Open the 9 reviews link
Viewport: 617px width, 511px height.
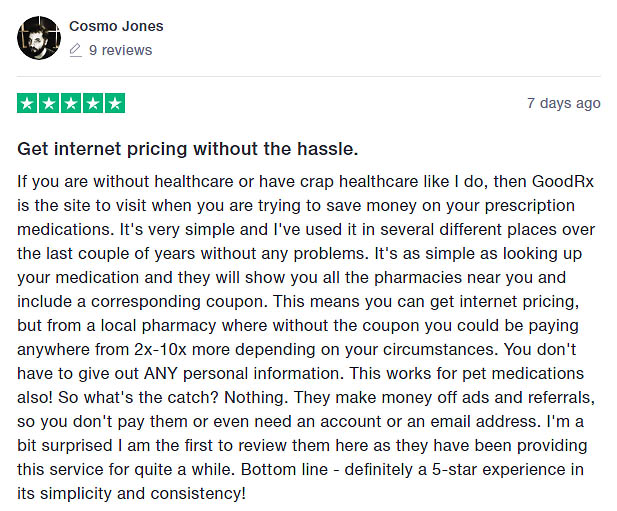coord(120,50)
